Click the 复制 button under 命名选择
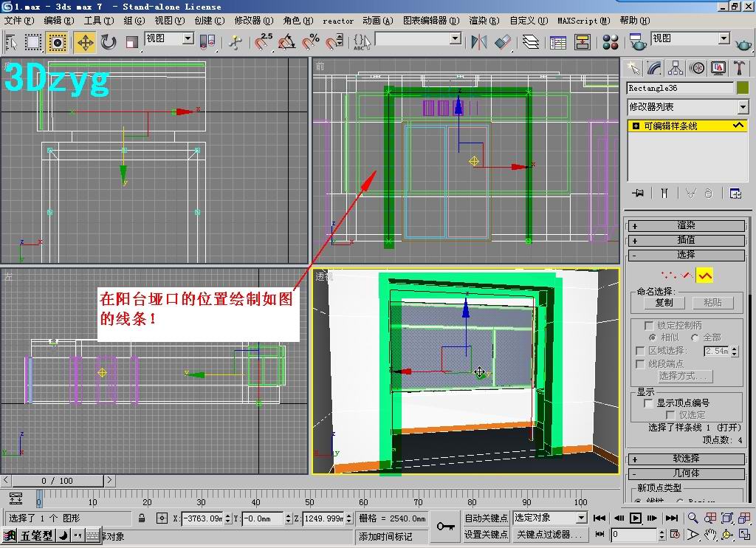Screen dimensions: 756x548 pyautogui.click(x=664, y=303)
